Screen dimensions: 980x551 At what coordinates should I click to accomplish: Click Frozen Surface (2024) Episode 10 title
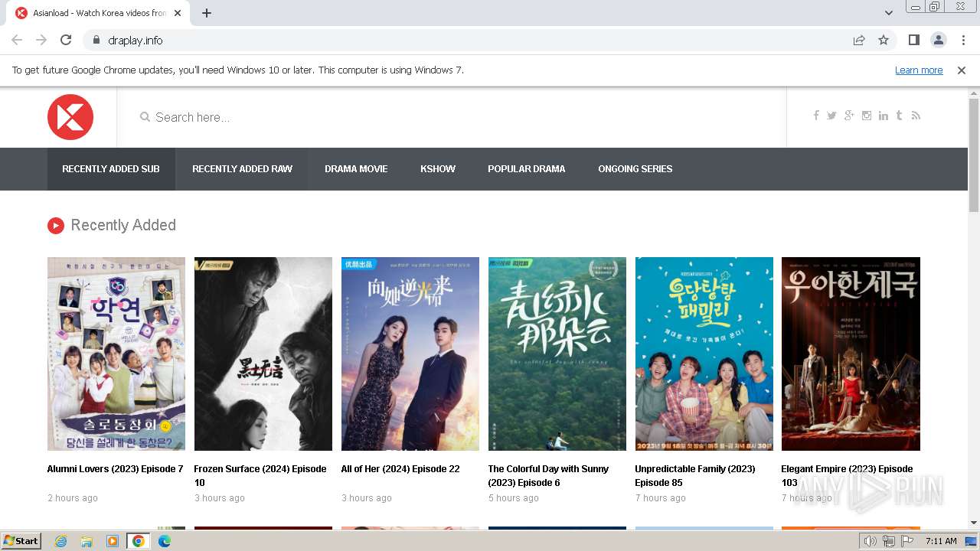[260, 476]
